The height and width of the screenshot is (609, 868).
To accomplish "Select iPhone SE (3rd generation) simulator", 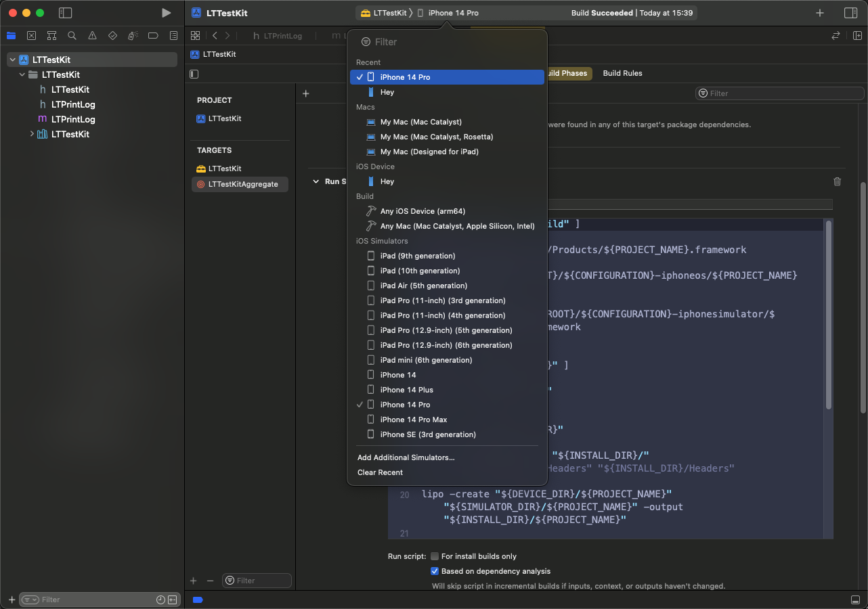I will 447,434.
